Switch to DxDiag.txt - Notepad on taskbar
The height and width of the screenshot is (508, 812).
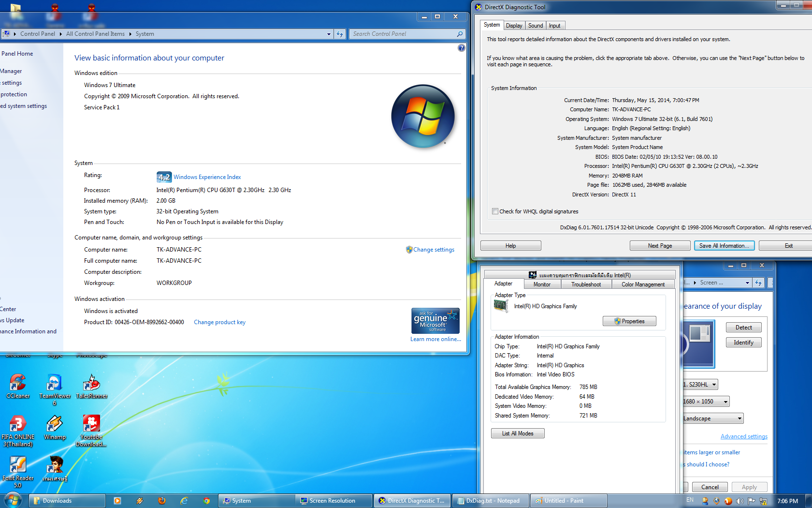(x=490, y=501)
